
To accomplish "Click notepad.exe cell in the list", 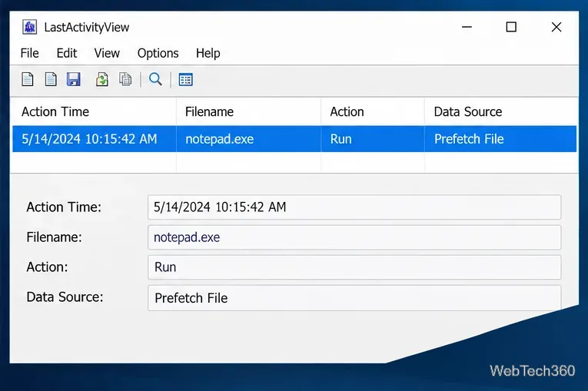I will [x=248, y=139].
